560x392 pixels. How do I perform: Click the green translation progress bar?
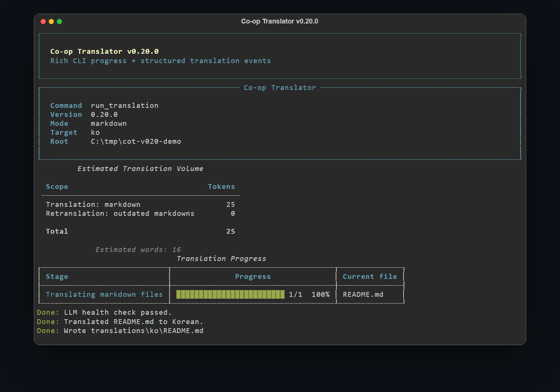pos(231,294)
